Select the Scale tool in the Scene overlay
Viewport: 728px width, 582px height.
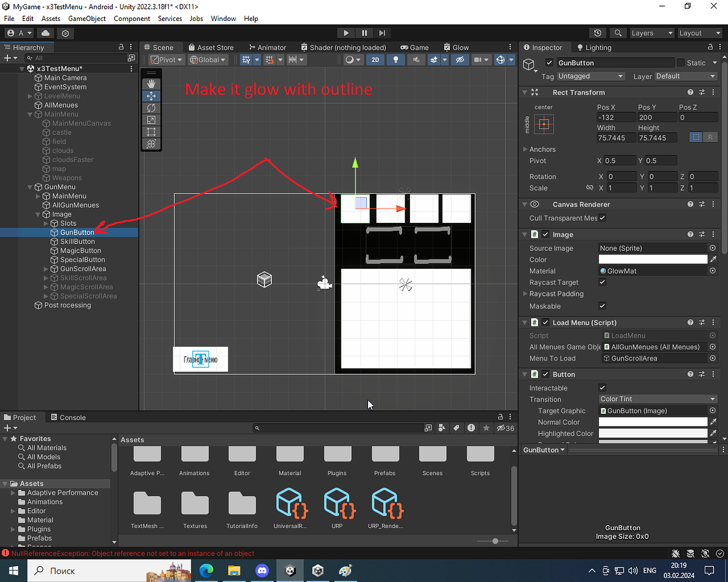tap(151, 119)
